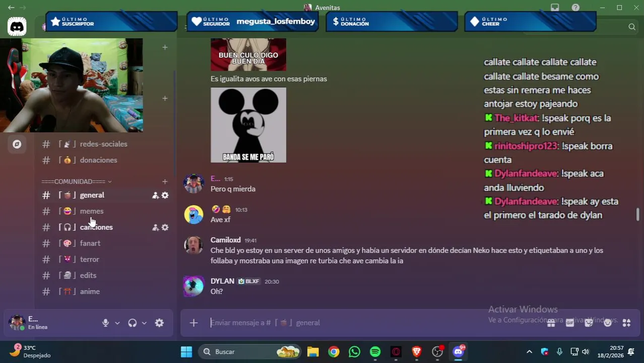The height and width of the screenshot is (363, 644).
Task: Go forward with the right arrow
Action: [x=23, y=8]
